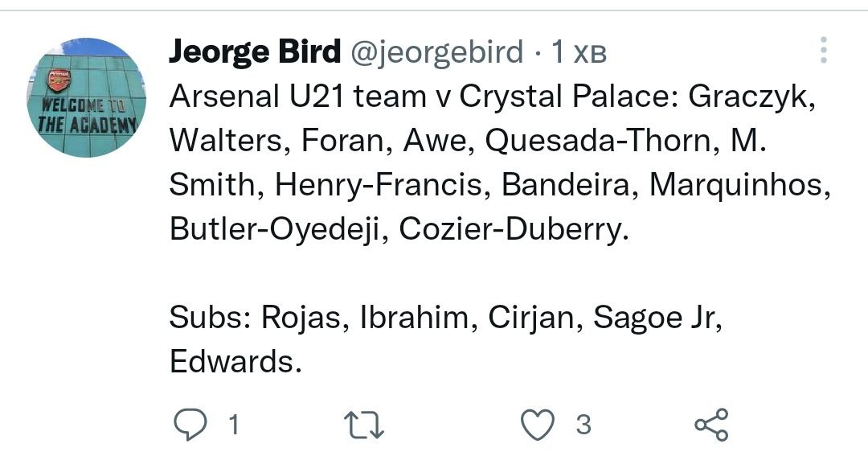Retweet this post using the retweet icon

pyautogui.click(x=365, y=424)
